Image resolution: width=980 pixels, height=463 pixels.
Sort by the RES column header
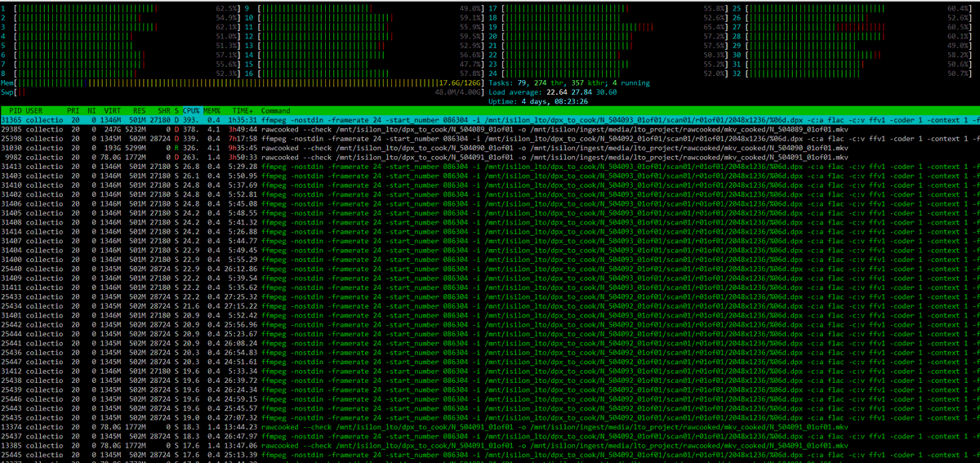[x=139, y=110]
